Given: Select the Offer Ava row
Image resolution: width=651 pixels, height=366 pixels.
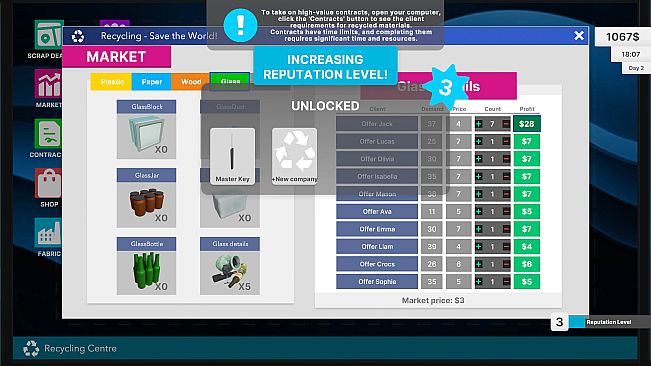Looking at the screenshot, I should pyautogui.click(x=377, y=211).
